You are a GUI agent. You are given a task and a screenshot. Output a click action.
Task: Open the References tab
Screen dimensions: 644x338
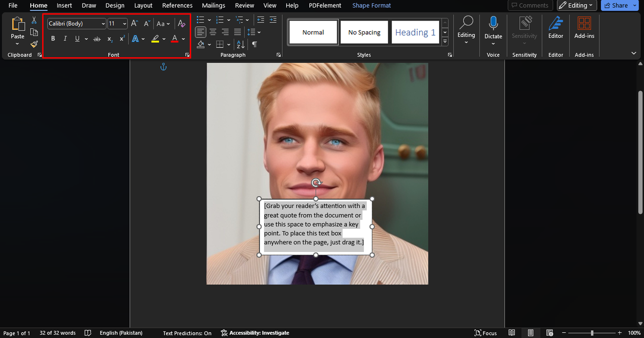(x=177, y=6)
